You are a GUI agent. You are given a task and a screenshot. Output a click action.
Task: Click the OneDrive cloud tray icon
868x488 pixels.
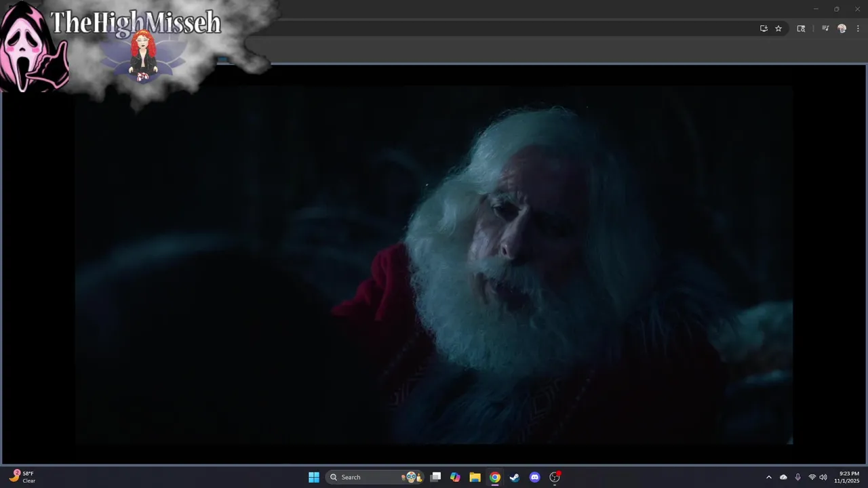(783, 477)
